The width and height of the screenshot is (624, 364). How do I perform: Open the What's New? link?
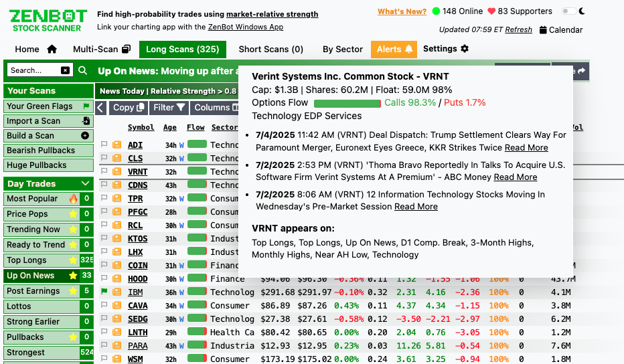point(402,11)
